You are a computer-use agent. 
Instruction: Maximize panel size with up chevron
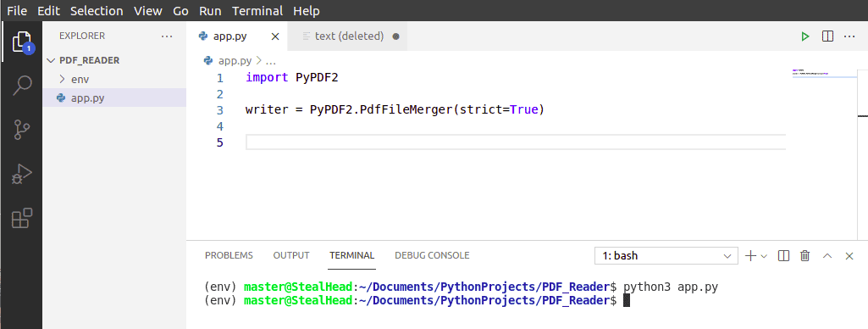click(x=827, y=256)
